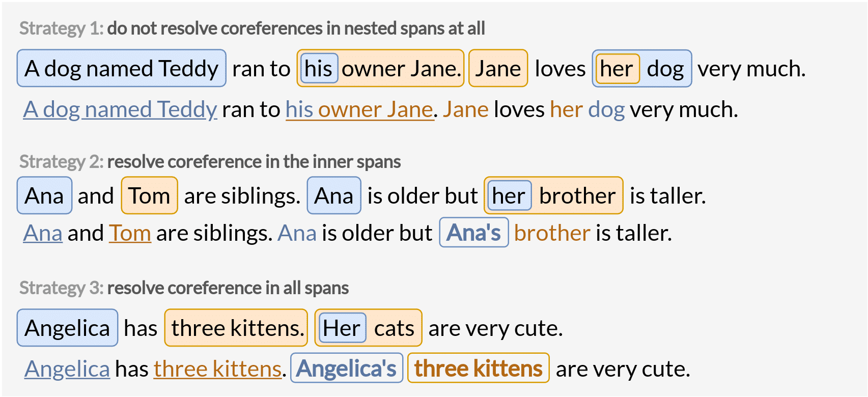Select the blue 'Ana' box before 'is older'
The height and width of the screenshot is (397, 868).
tap(334, 195)
